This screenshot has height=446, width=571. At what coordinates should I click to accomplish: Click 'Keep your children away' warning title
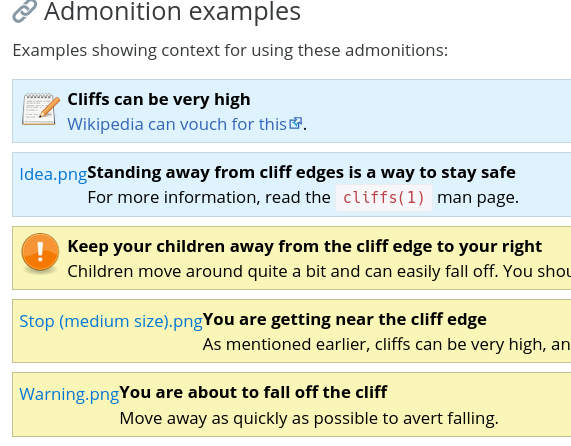[x=305, y=246]
